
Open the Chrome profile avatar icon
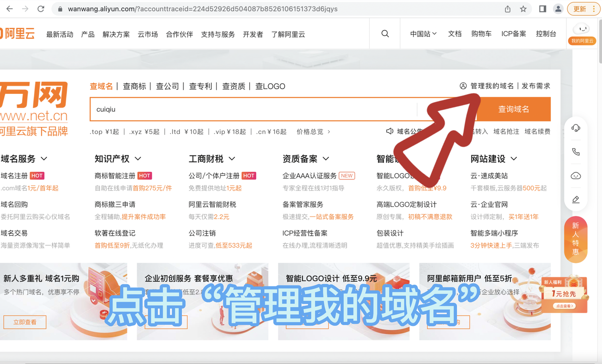[x=558, y=9]
